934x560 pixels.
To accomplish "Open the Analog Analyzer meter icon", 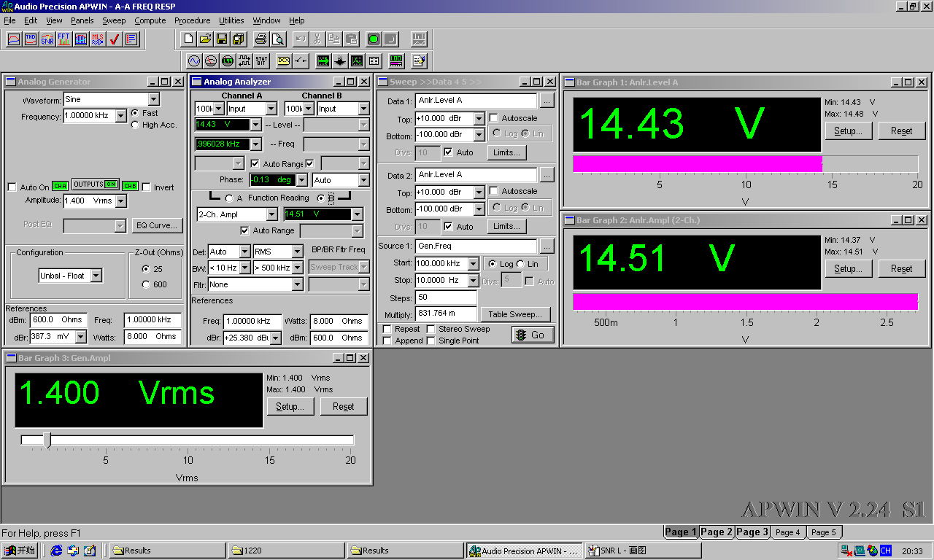I will pyautogui.click(x=211, y=61).
